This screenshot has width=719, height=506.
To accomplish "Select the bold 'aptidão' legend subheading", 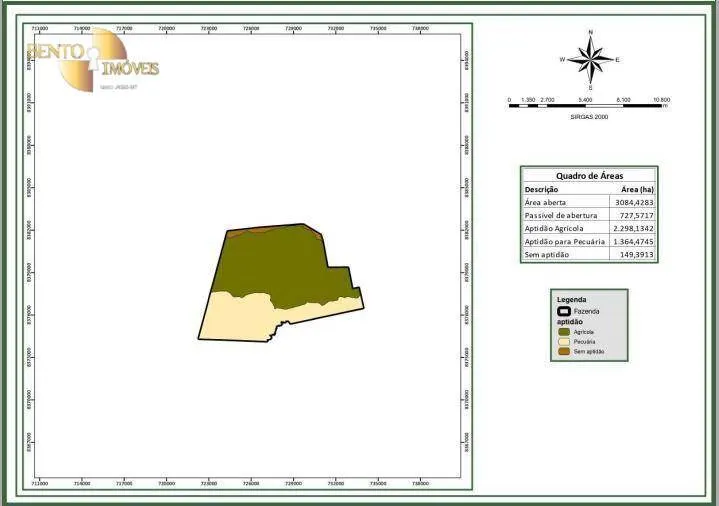I will pyautogui.click(x=570, y=322).
